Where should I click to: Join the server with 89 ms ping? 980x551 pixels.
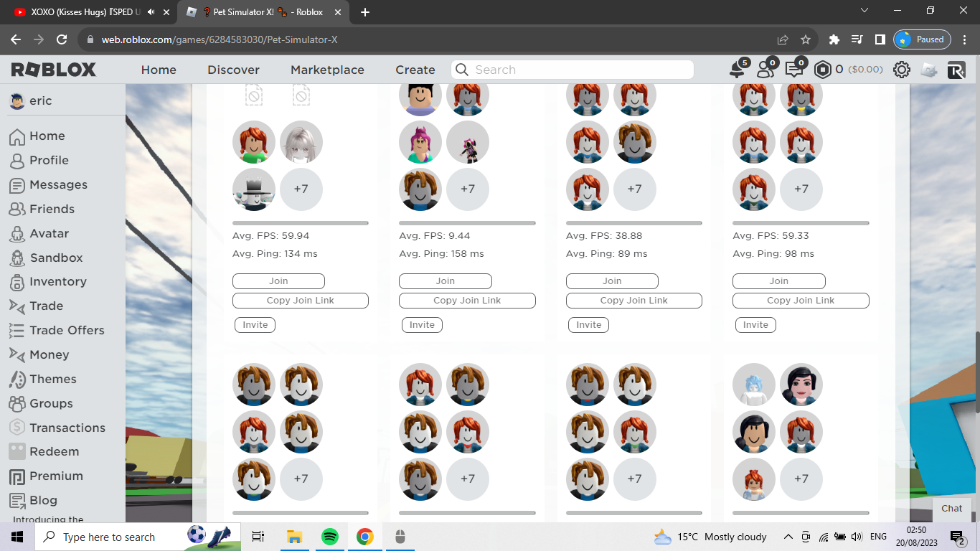[x=612, y=281]
